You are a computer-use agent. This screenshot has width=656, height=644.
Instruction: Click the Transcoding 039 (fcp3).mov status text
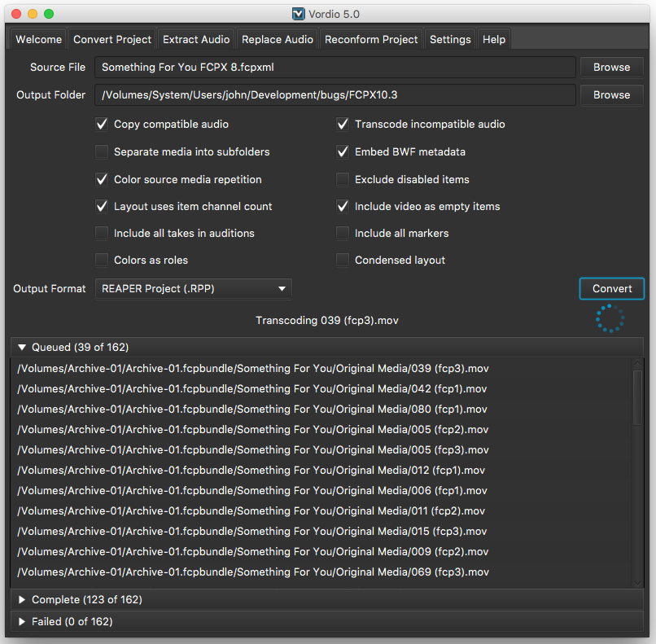point(327,321)
